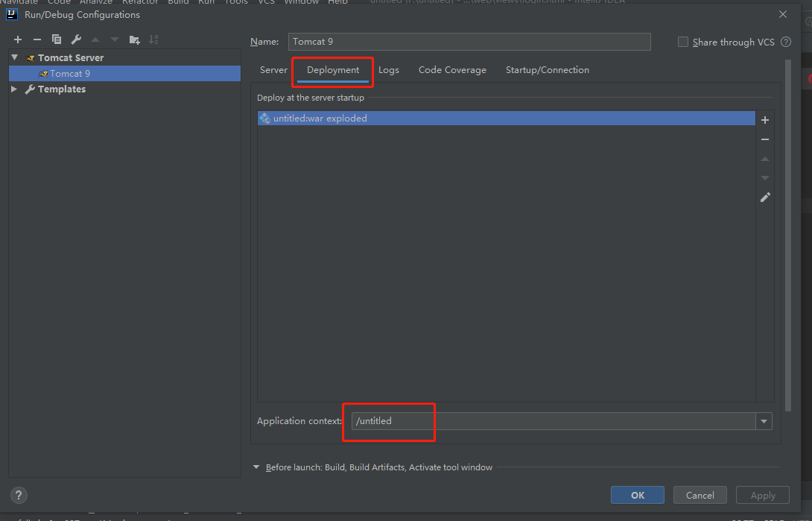812x521 pixels.
Task: Sort configurations alphabetically
Action: point(153,40)
